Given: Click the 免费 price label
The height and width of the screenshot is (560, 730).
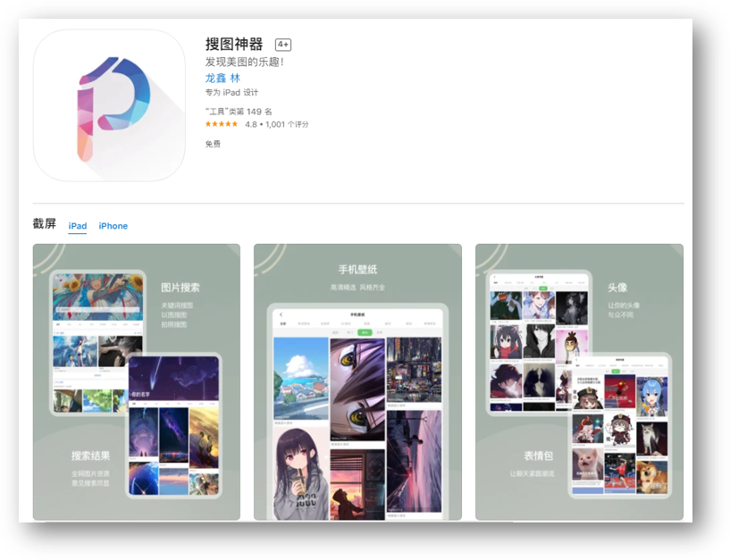Looking at the screenshot, I should pyautogui.click(x=213, y=144).
